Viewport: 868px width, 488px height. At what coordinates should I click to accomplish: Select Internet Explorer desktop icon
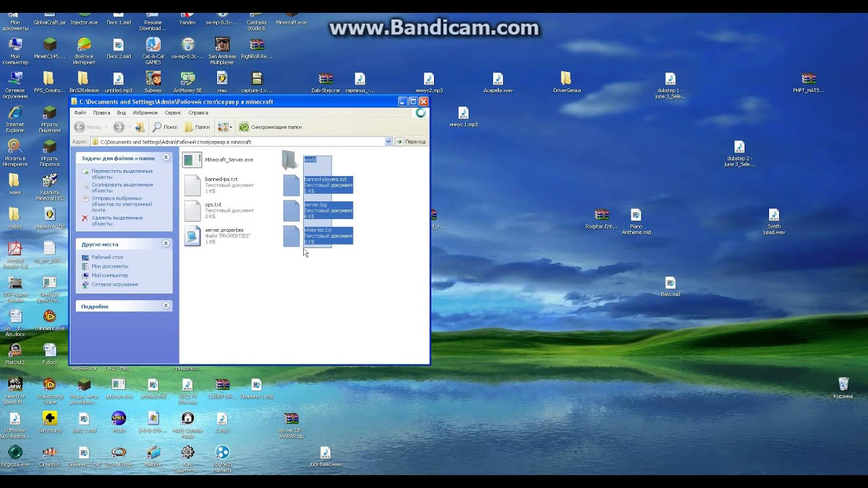[14, 119]
